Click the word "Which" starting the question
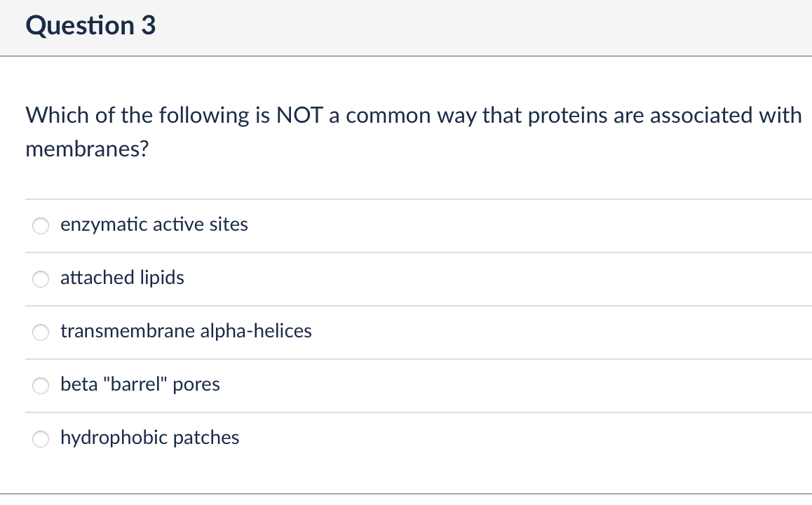The width and height of the screenshot is (812, 505). (x=56, y=116)
